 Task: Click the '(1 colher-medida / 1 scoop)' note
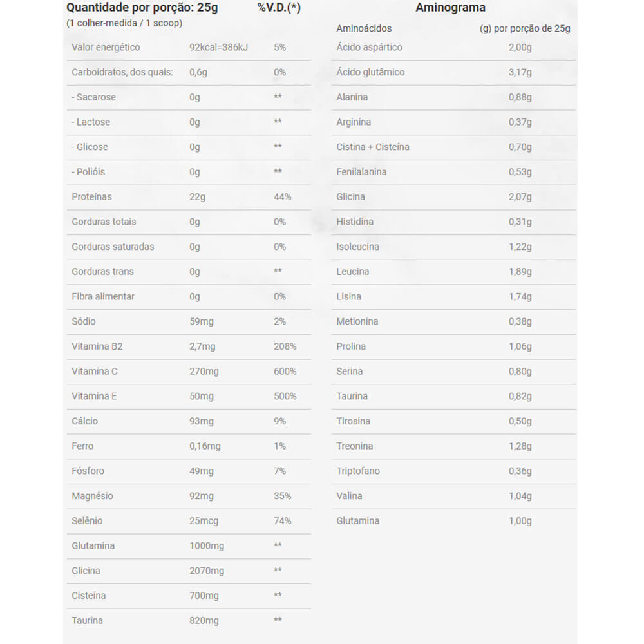pos(124,23)
